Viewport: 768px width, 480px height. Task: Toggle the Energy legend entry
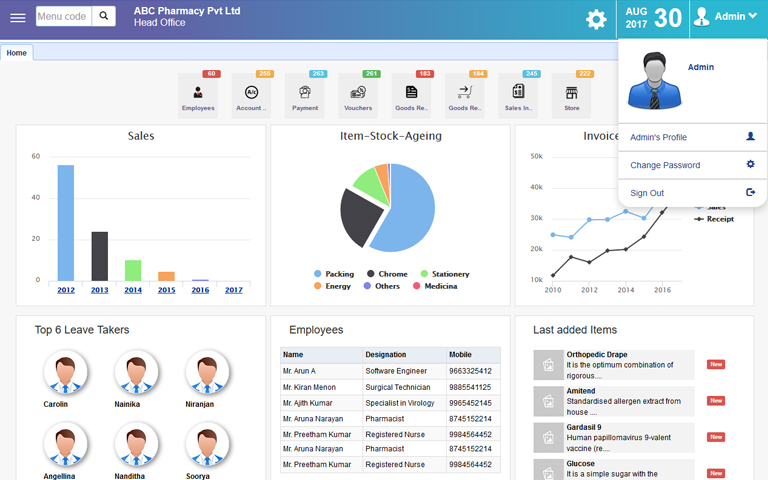coord(333,286)
